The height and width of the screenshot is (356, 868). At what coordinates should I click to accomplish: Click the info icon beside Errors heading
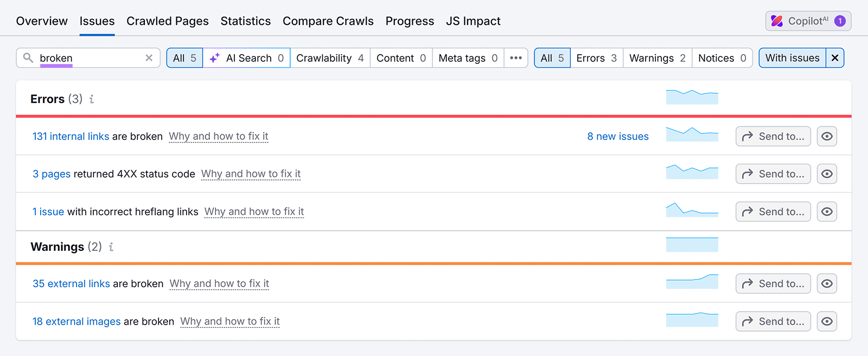(92, 99)
